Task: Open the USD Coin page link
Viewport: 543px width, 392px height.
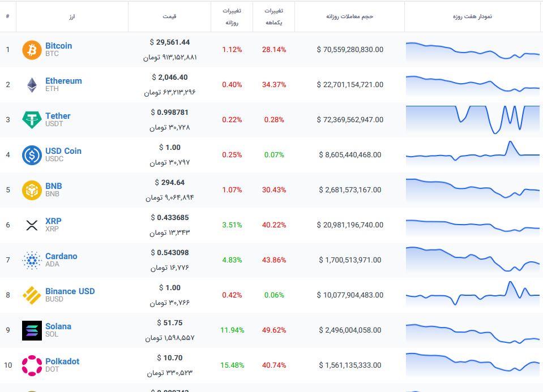Action: coord(63,151)
